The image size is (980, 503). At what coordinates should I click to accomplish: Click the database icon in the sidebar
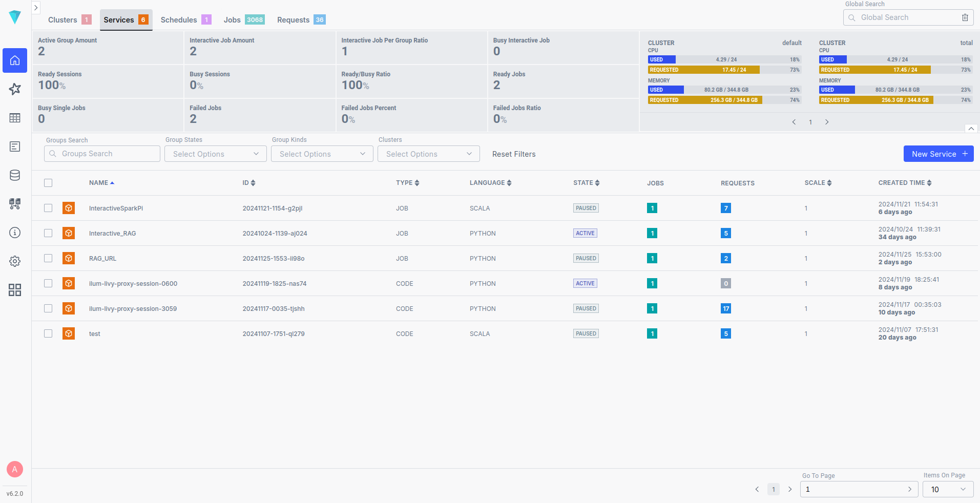pyautogui.click(x=15, y=175)
